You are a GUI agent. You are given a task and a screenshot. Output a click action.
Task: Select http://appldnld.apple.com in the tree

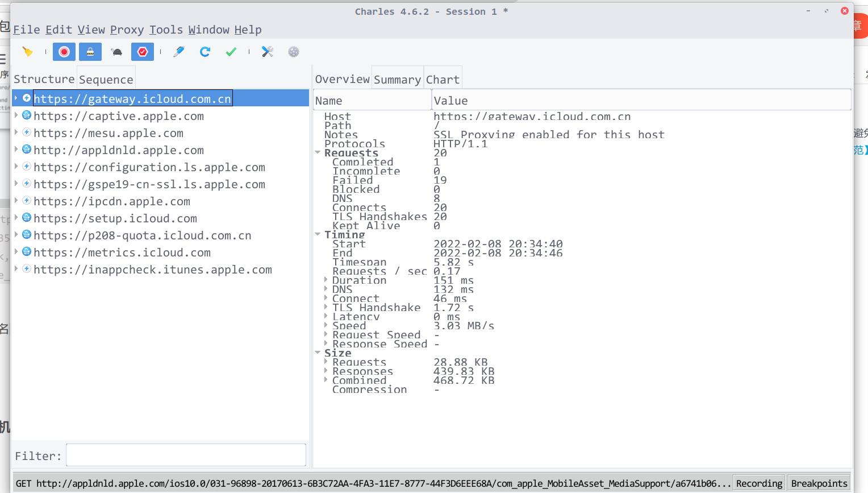[119, 150]
